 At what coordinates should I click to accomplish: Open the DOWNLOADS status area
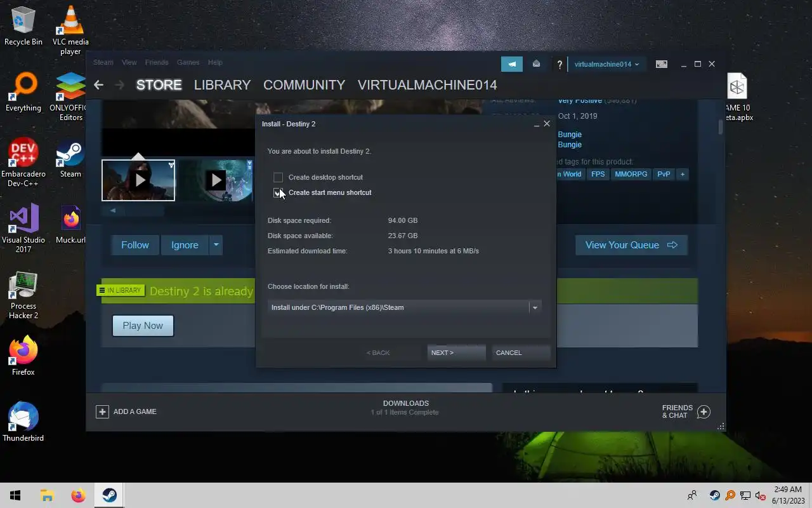click(406, 408)
